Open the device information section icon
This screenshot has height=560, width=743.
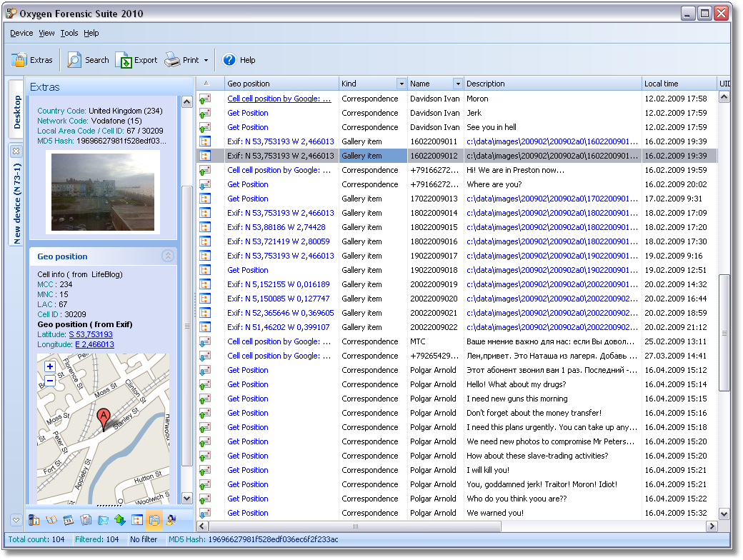click(x=33, y=520)
